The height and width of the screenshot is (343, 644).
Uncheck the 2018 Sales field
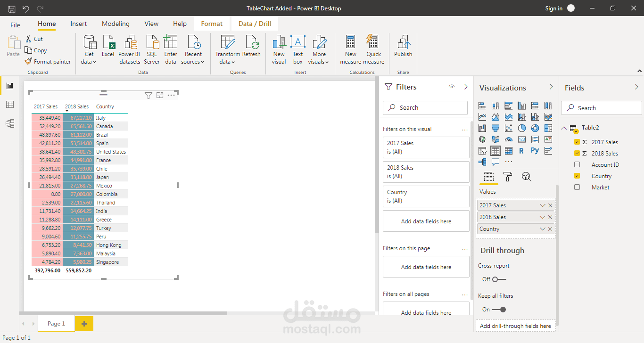pyautogui.click(x=577, y=153)
